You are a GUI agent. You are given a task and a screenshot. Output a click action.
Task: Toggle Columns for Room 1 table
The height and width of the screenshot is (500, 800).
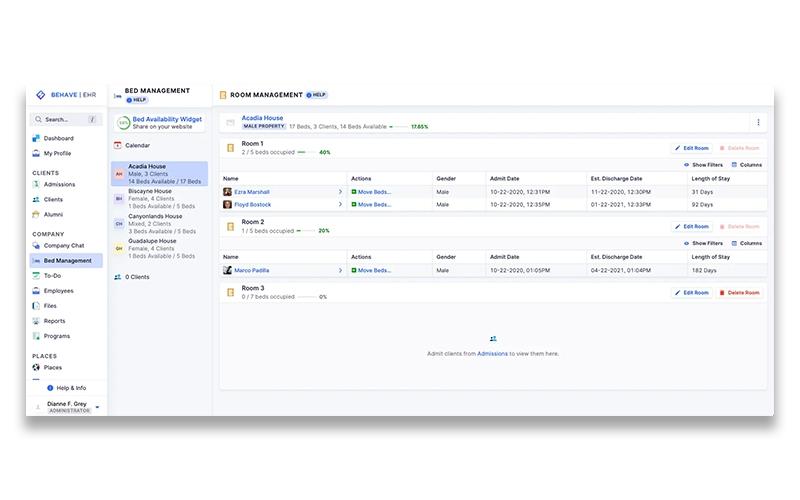746,164
